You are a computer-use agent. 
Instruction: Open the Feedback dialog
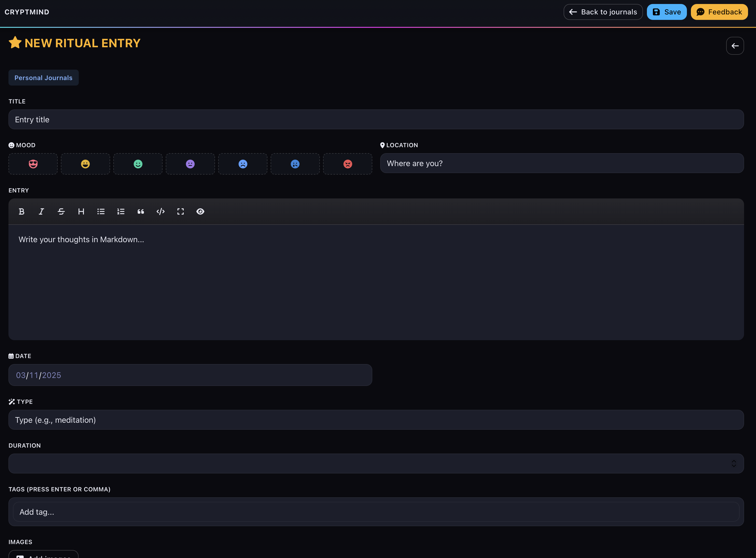(719, 12)
